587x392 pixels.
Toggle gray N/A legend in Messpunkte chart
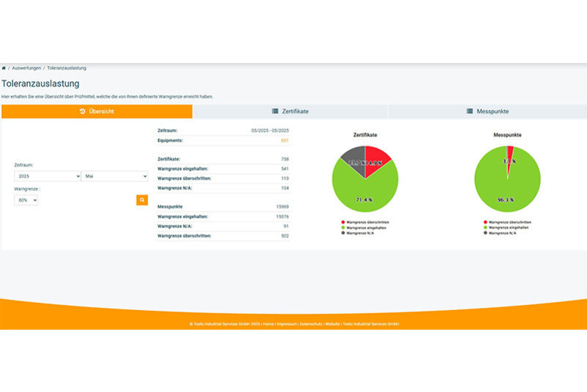point(485,233)
